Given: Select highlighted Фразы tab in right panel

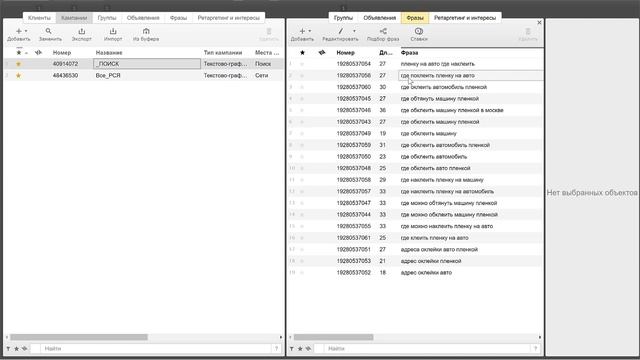Looking at the screenshot, I should pos(415,18).
